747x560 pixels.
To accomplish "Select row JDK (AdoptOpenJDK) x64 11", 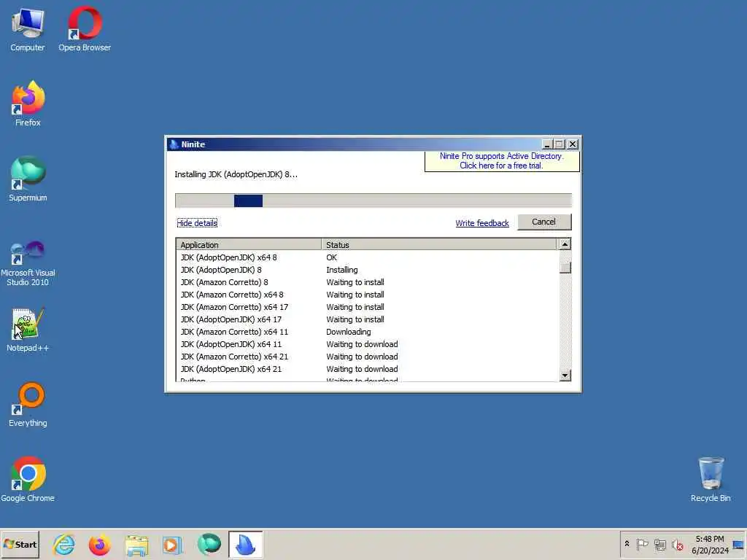I will 367,344.
